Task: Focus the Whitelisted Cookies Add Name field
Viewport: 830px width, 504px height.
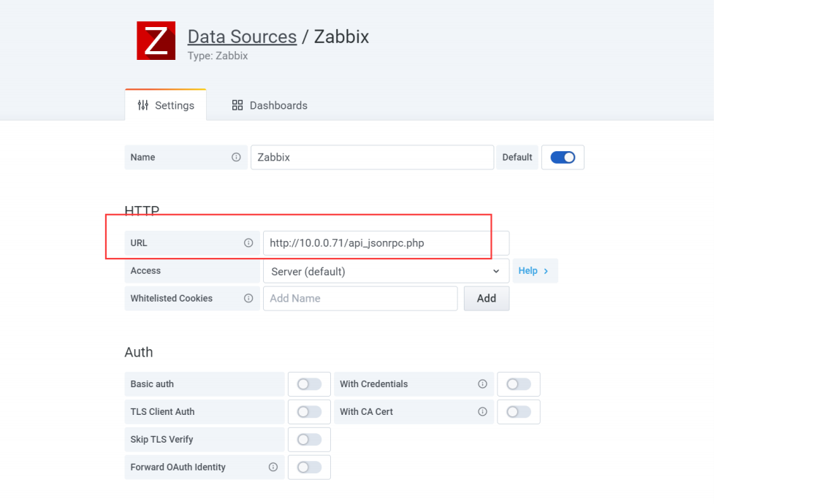Action: click(359, 298)
